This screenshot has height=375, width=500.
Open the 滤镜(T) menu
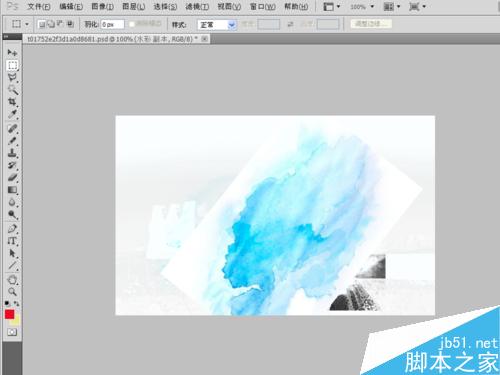coord(197,7)
